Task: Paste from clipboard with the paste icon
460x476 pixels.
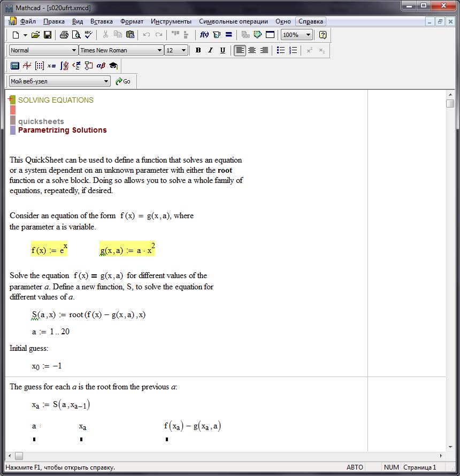Action: [130, 35]
